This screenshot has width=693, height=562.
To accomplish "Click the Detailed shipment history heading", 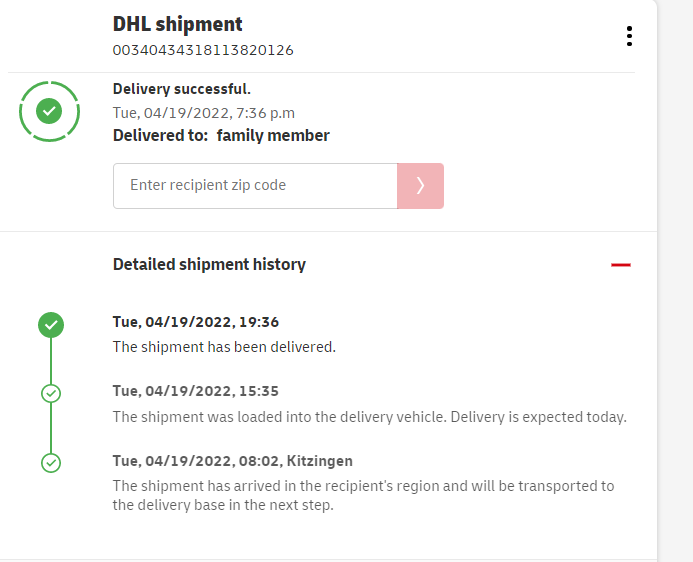I will coord(209,265).
